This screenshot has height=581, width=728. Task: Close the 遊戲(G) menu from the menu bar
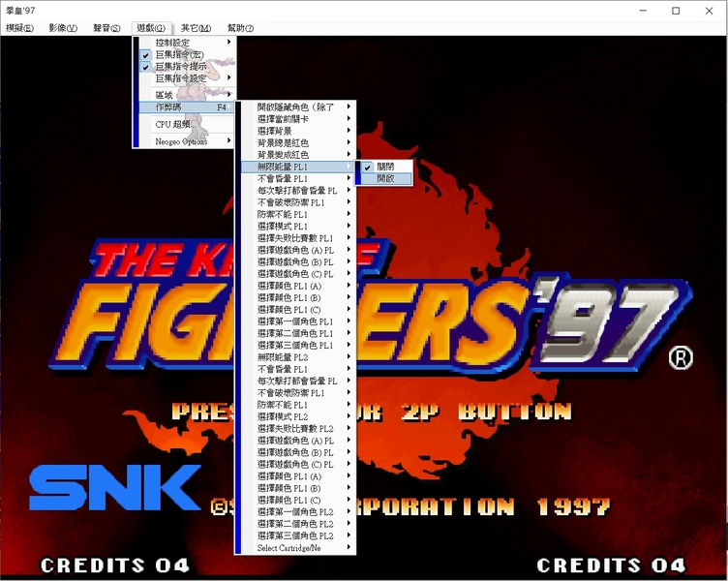(151, 28)
